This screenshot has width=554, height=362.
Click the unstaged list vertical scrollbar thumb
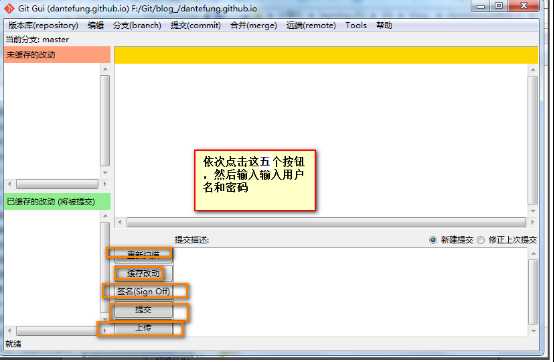tap(105, 120)
